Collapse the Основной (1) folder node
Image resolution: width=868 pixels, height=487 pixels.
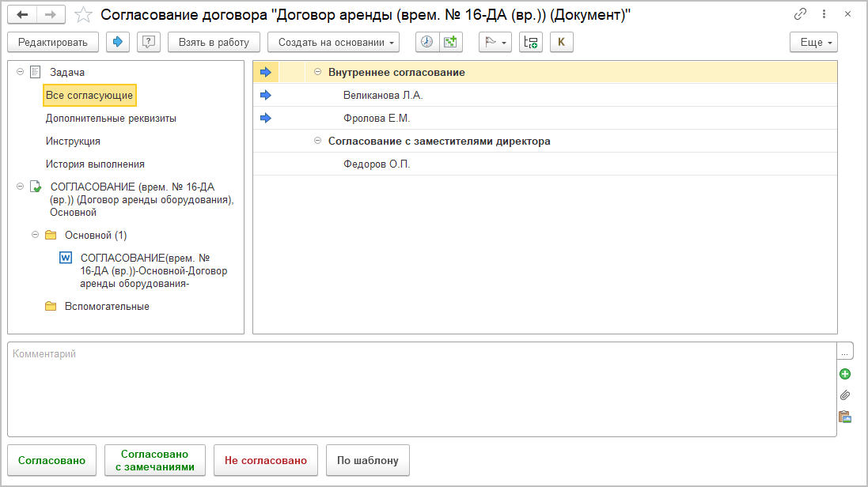[x=35, y=235]
